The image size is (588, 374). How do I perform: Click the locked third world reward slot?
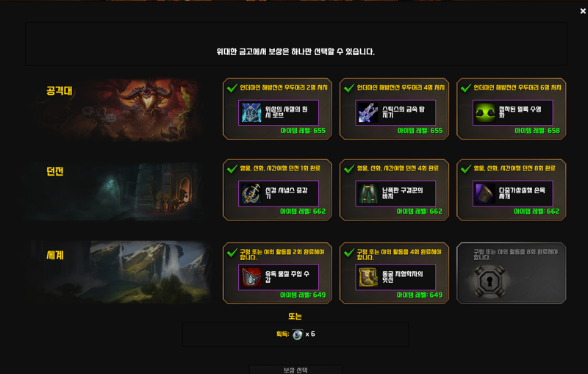511,273
